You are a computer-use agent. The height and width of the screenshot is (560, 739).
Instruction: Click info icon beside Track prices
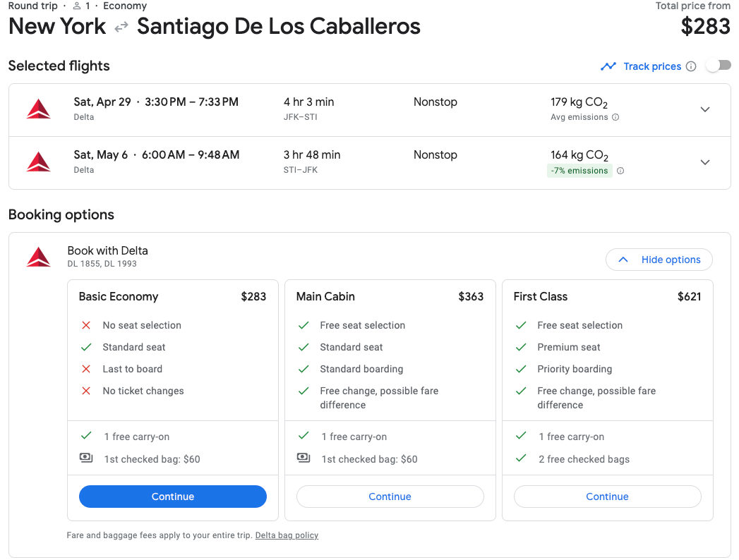pyautogui.click(x=691, y=66)
